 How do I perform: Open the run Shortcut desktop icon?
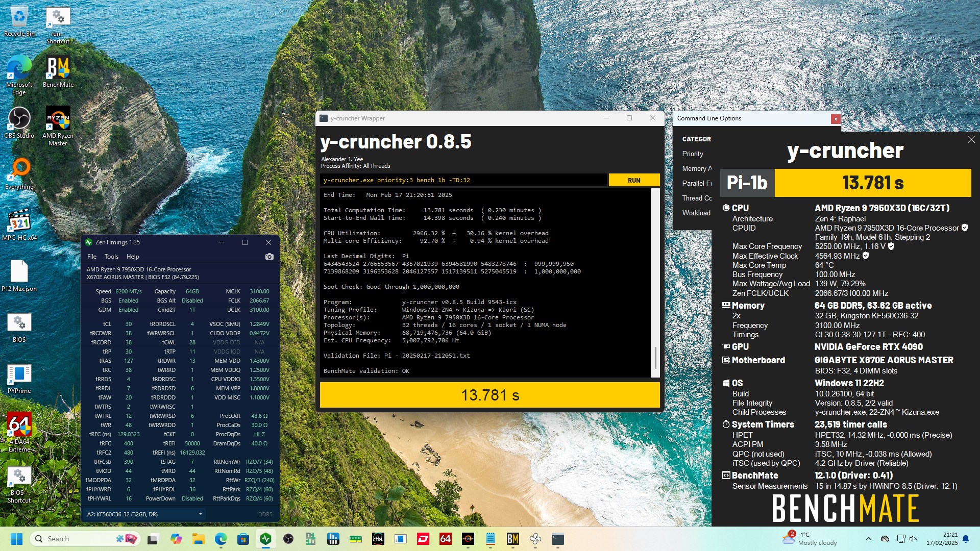[x=58, y=26]
